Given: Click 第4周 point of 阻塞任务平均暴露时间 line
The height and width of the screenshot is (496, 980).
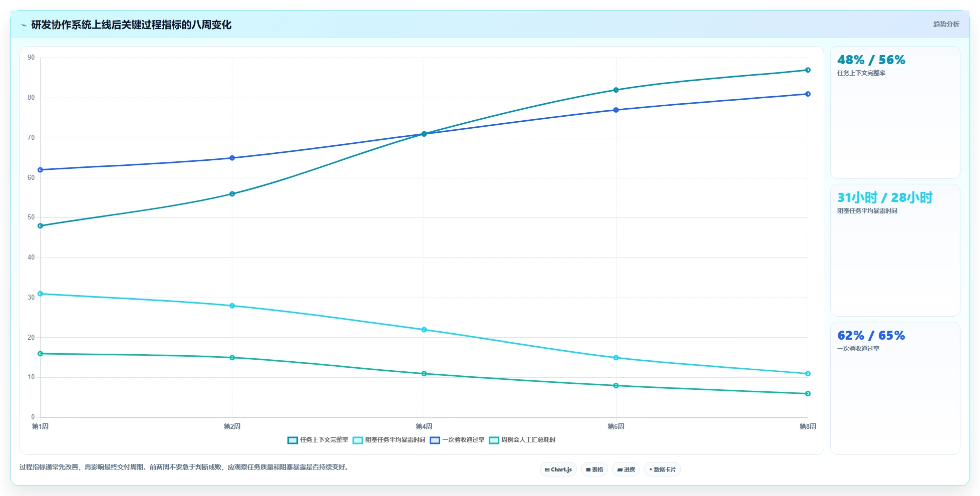Looking at the screenshot, I should click(424, 330).
